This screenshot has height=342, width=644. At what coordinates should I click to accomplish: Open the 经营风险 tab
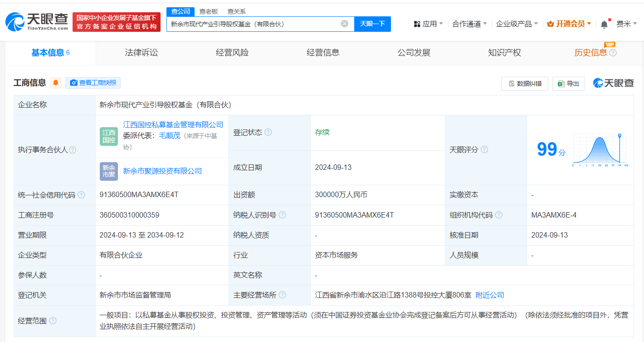(232, 53)
